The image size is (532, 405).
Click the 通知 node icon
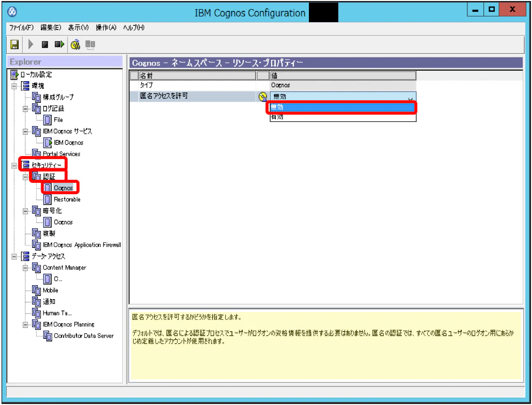point(36,302)
